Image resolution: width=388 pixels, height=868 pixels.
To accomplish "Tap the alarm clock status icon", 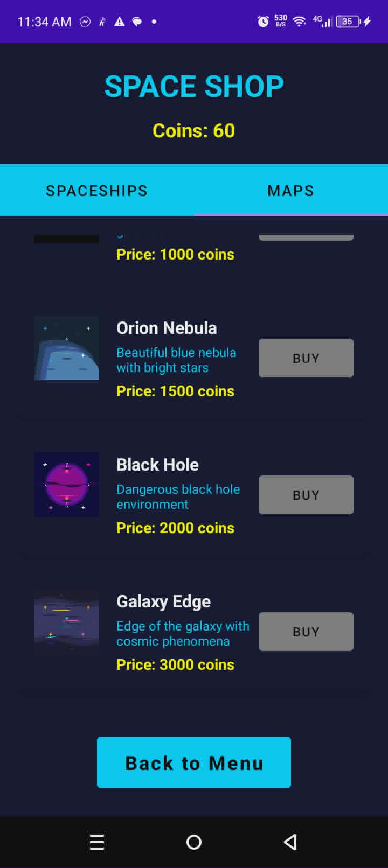I will [263, 22].
